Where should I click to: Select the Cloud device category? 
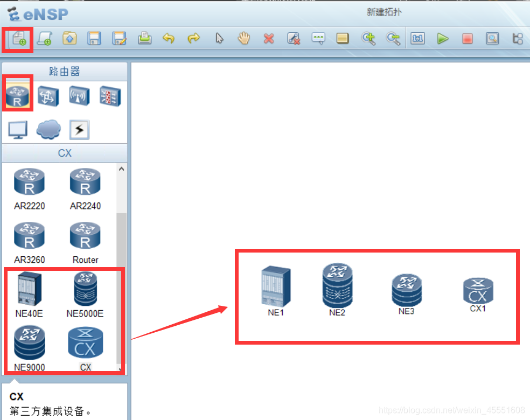pyautogui.click(x=48, y=129)
